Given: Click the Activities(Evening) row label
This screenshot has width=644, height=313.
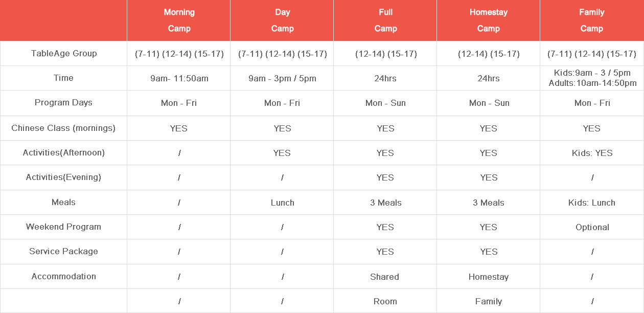Looking at the screenshot, I should 63,177.
